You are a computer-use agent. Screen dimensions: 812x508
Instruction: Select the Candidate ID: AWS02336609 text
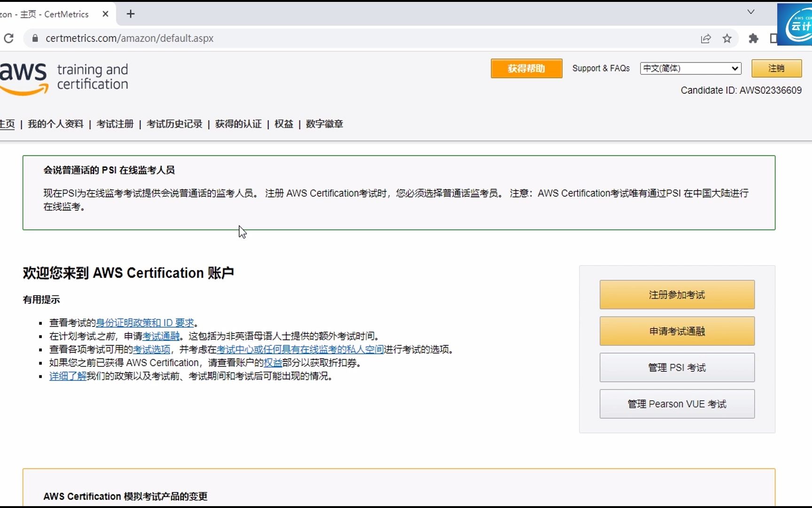741,90
